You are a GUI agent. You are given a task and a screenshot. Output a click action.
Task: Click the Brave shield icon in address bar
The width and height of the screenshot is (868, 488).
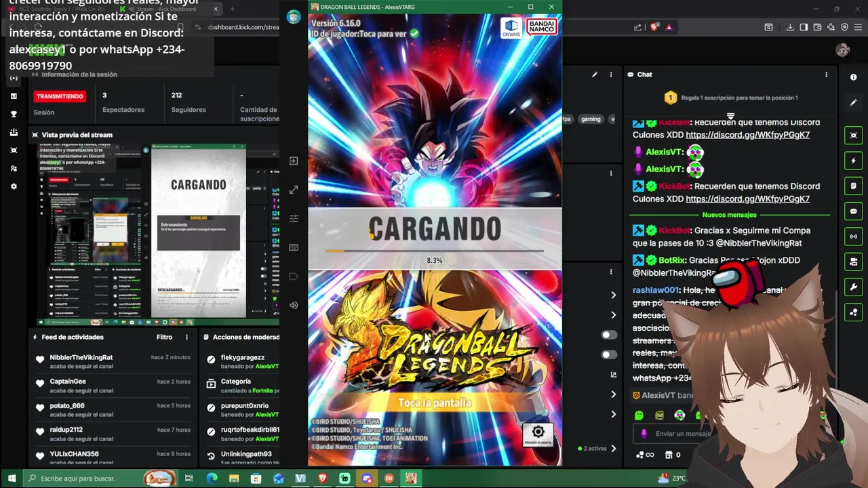pyautogui.click(x=654, y=27)
